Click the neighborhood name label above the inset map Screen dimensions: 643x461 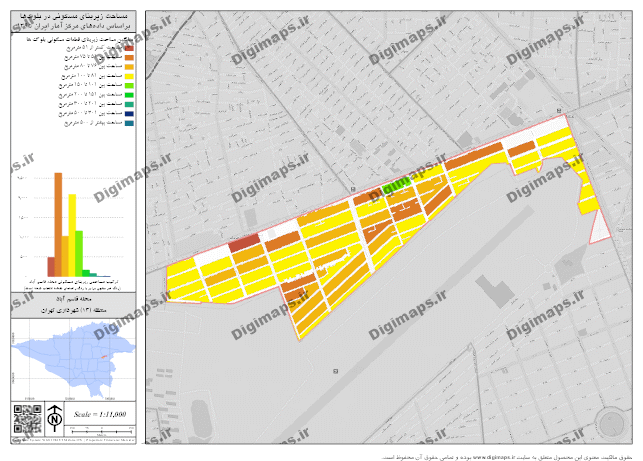pyautogui.click(x=71, y=298)
